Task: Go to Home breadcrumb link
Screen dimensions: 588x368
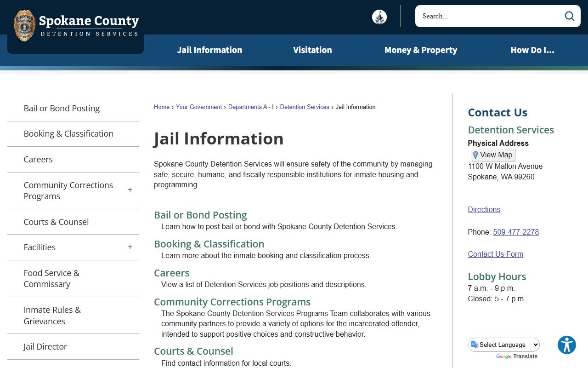Action: [162, 107]
